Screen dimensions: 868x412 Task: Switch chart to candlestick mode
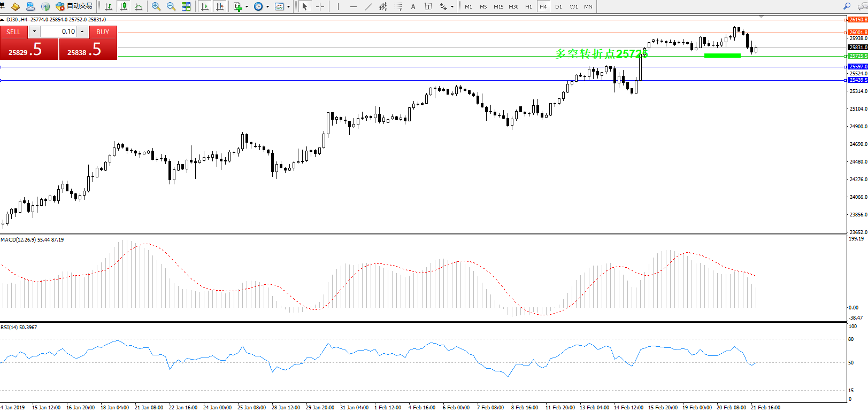124,6
